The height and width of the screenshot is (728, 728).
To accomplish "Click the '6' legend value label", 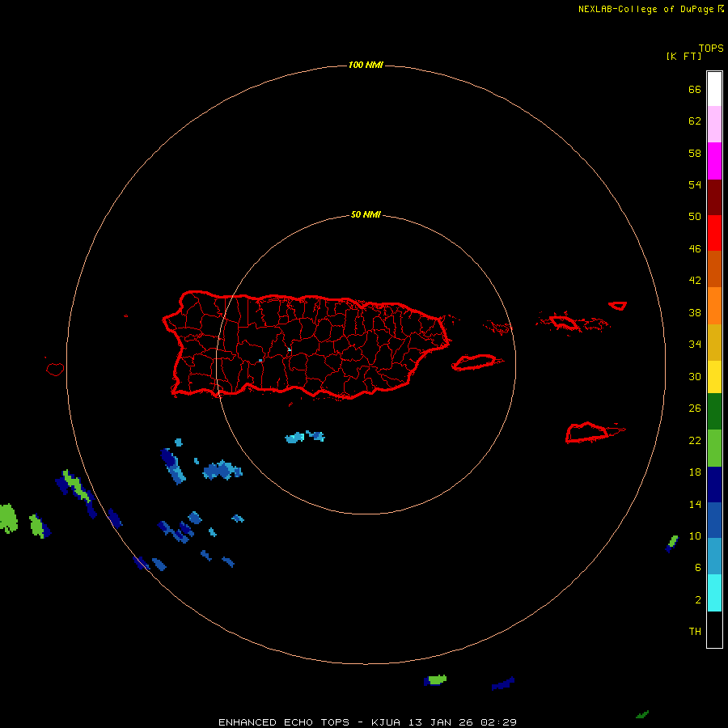I will pyautogui.click(x=698, y=567).
